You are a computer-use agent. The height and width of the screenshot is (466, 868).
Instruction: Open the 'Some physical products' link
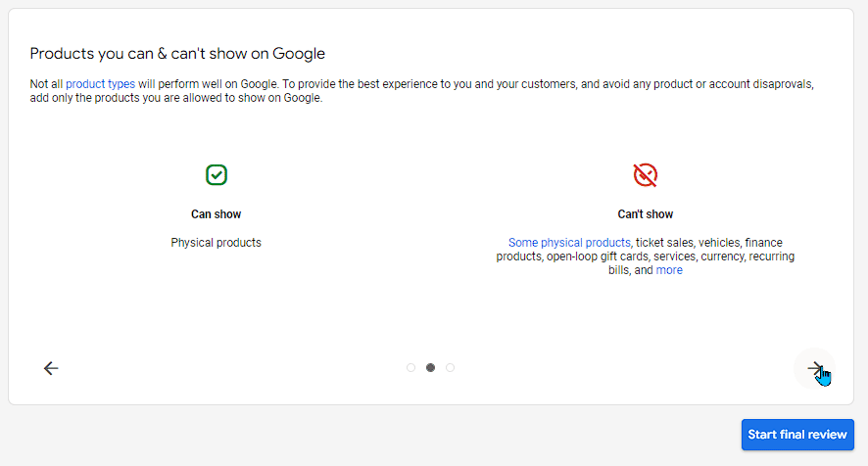coord(569,243)
